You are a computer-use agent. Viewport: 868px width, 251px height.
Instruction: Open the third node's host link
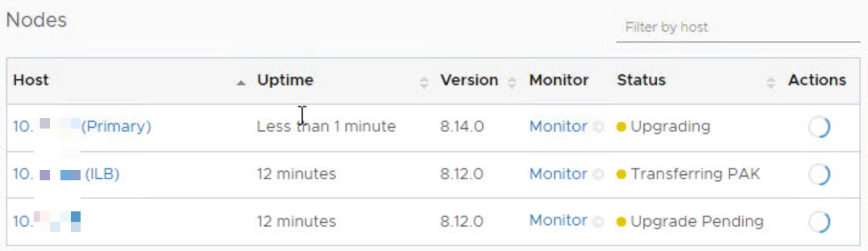(x=47, y=221)
